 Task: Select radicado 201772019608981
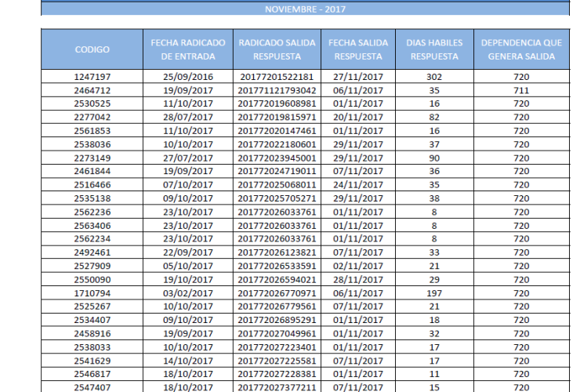pyautogui.click(x=277, y=103)
